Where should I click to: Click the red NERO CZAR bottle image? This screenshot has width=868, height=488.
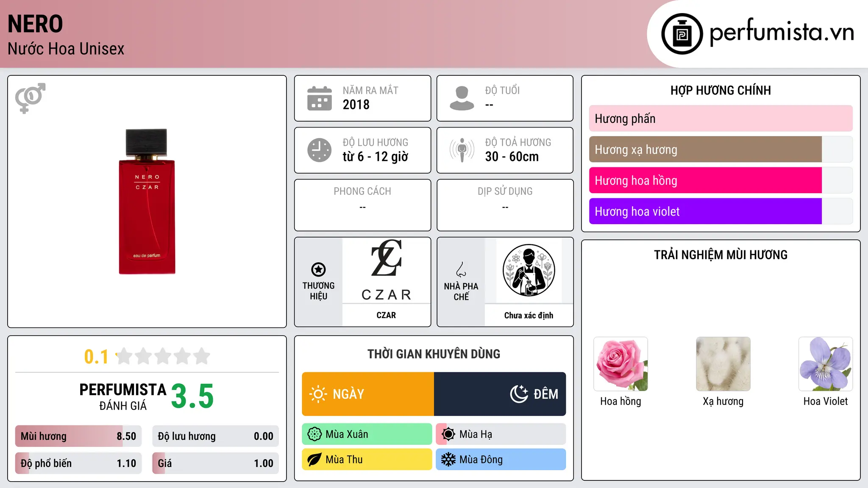(x=147, y=201)
